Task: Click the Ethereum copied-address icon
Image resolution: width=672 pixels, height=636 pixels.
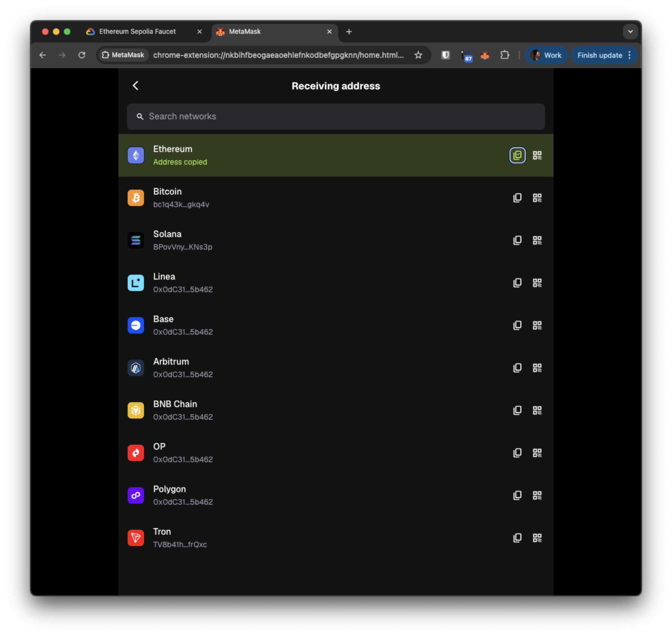Action: tap(517, 155)
